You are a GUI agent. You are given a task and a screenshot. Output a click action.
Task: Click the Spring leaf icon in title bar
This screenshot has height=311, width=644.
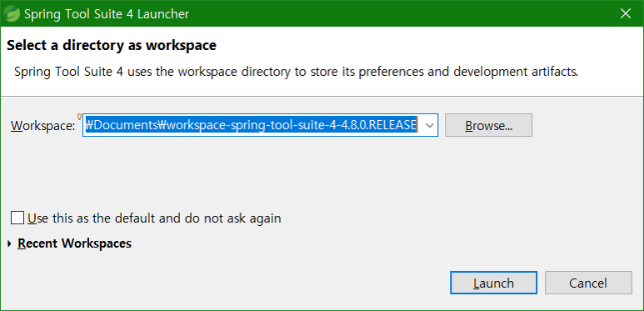coord(12,14)
